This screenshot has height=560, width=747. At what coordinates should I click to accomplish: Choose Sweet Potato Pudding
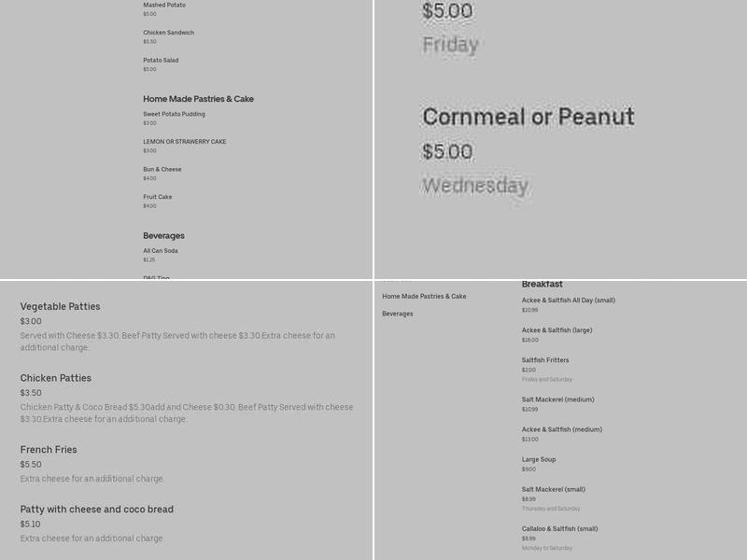coord(174,114)
